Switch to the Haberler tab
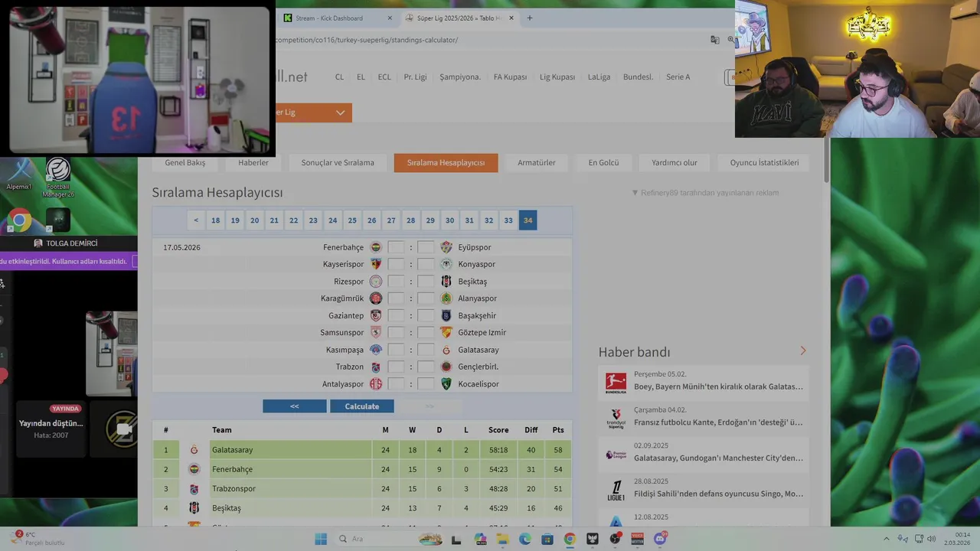Screen dimensions: 980x551 253,162
